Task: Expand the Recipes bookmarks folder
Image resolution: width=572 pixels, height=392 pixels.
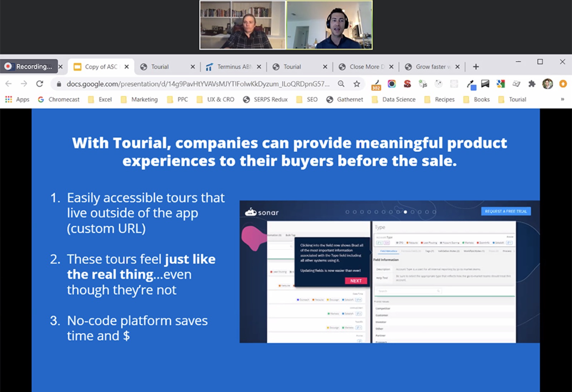Action: [x=439, y=99]
